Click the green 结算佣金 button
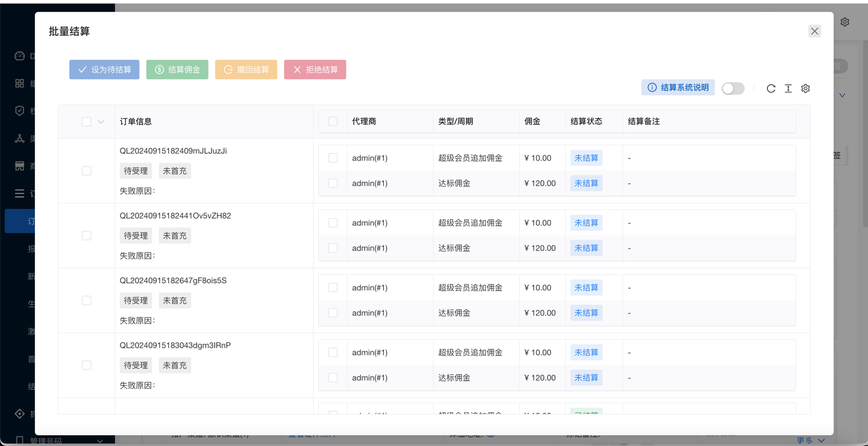The width and height of the screenshot is (868, 446). pyautogui.click(x=177, y=69)
